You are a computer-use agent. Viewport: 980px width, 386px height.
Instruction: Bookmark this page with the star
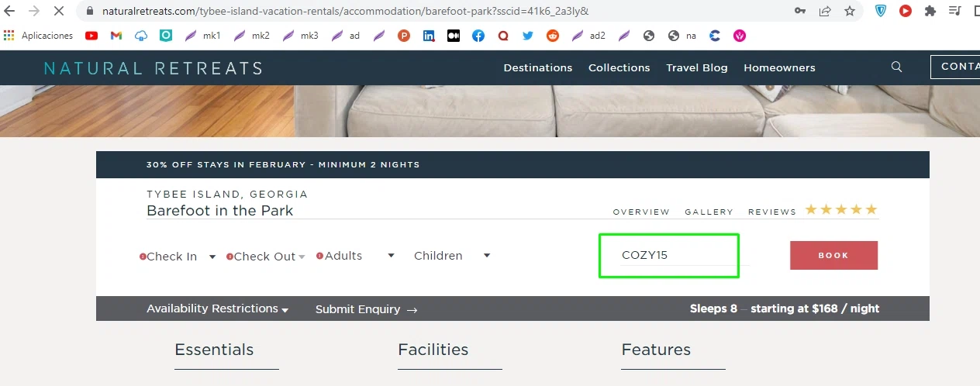[850, 12]
